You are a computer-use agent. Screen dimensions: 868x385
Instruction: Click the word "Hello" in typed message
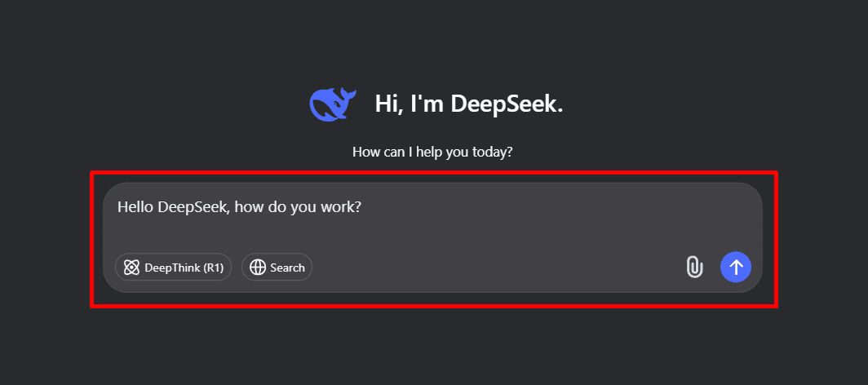135,207
